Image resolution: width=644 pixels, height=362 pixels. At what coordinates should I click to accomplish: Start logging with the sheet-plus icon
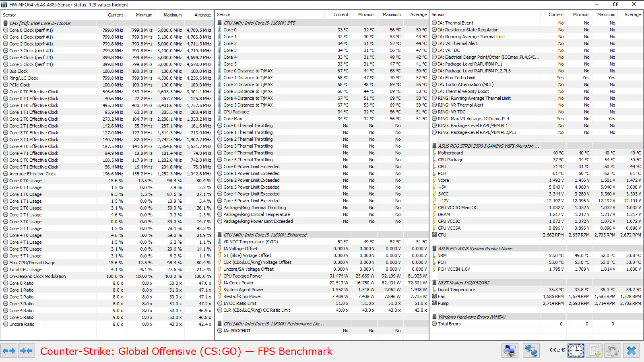[x=594, y=351]
